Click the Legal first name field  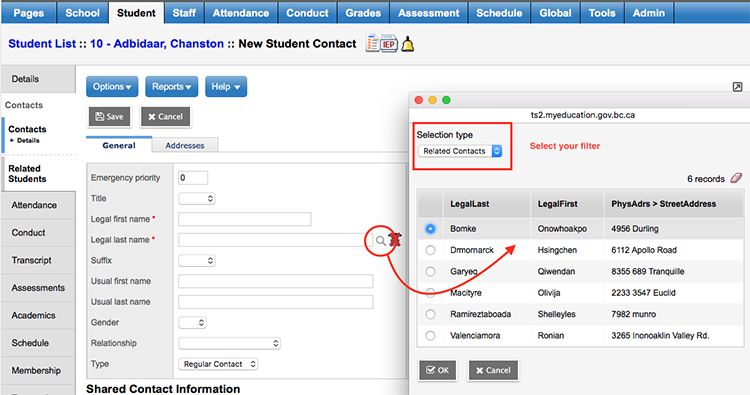pos(244,219)
